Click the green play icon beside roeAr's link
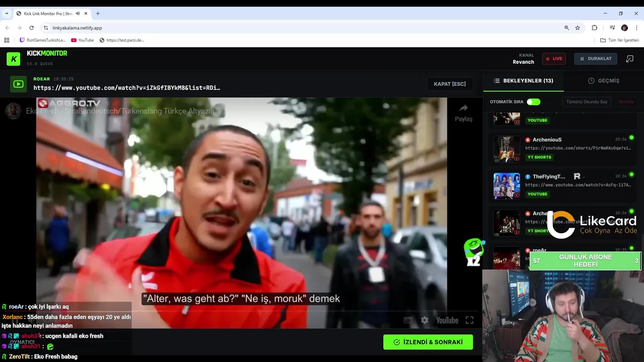 (x=19, y=84)
